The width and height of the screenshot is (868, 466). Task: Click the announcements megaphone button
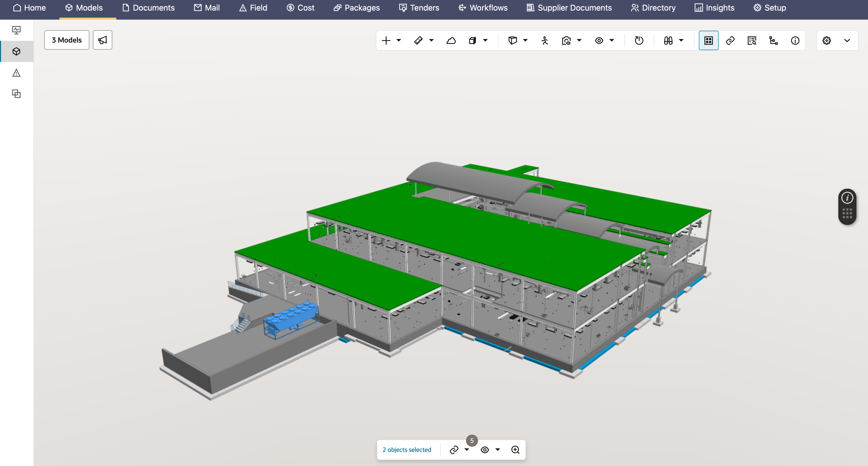[102, 40]
